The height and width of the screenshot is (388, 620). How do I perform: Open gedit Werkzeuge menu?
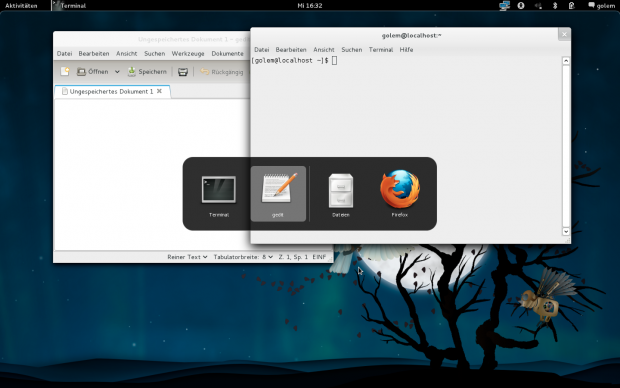pos(188,53)
